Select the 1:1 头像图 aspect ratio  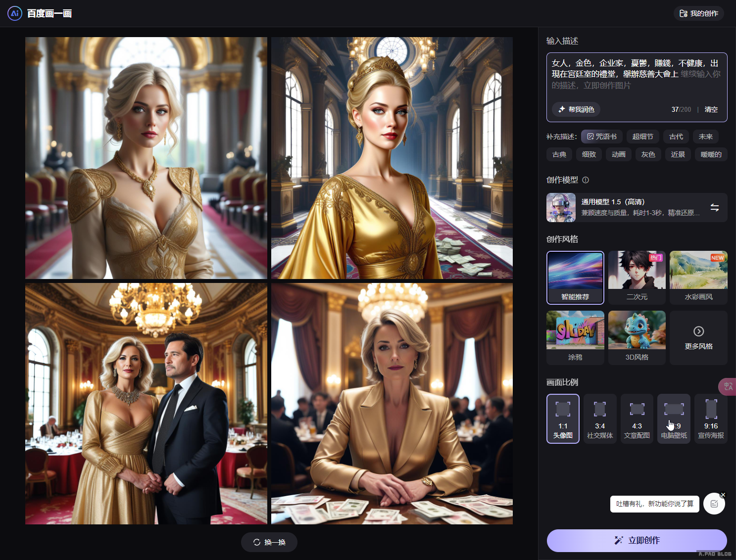(563, 419)
